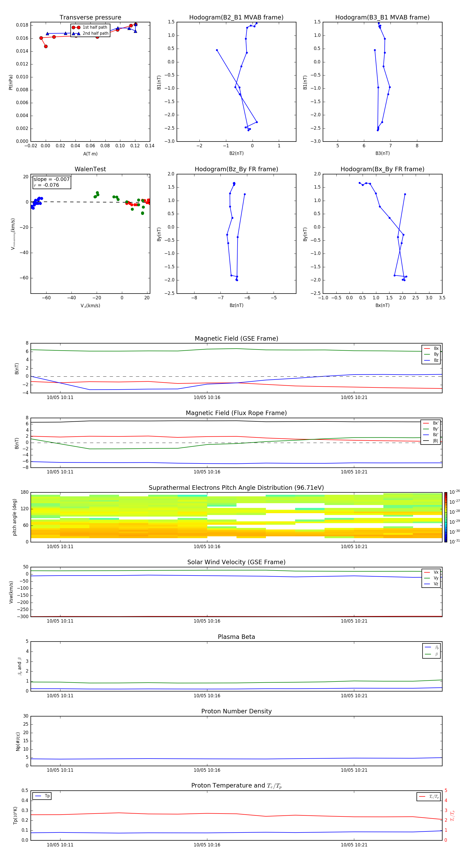Click the 'Proton Number Density' title
This screenshot has height=868, width=473.
[236, 711]
